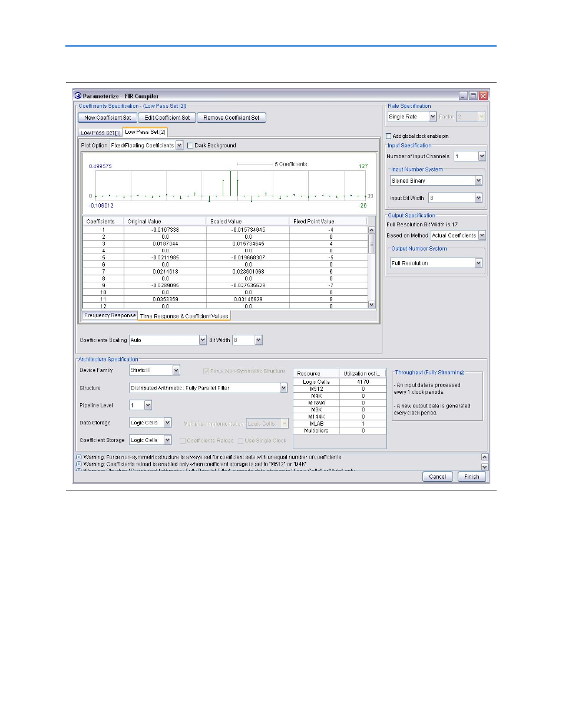Click the coefficient table scroll down arrow

pos(371,305)
